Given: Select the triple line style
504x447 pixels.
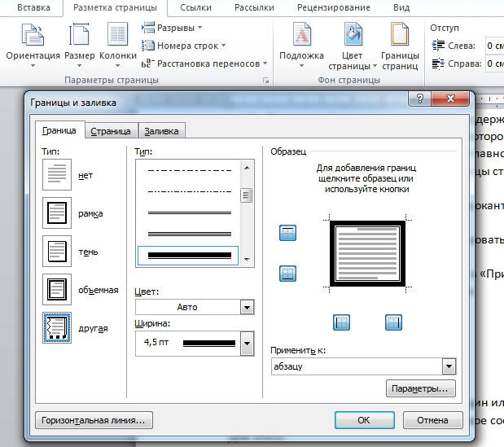Looking at the screenshot, I should pos(190,234).
